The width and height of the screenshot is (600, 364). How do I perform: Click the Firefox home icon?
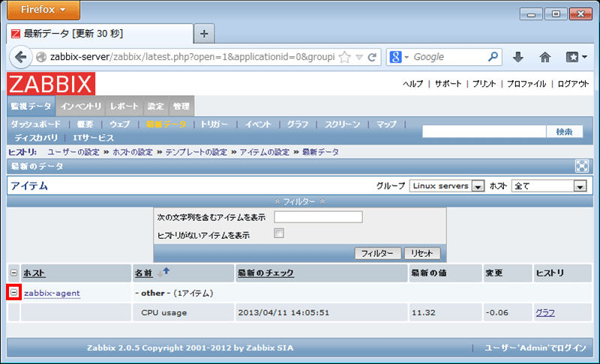tap(545, 57)
